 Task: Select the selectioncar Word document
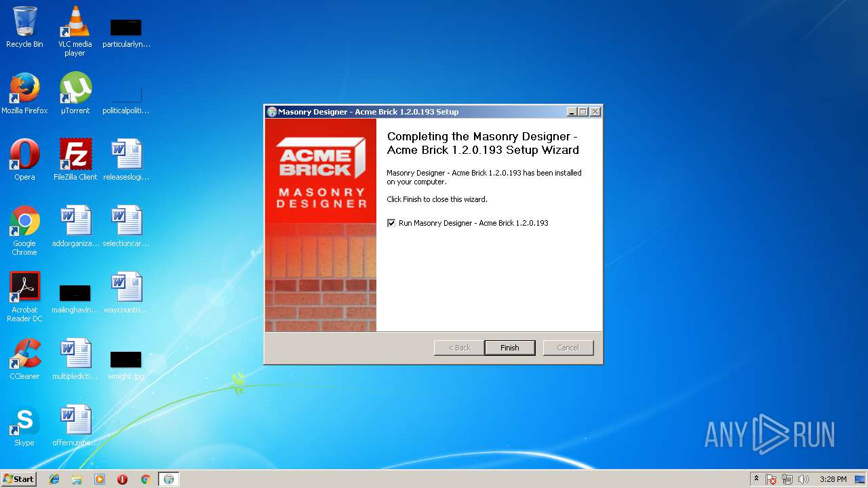pyautogui.click(x=126, y=227)
